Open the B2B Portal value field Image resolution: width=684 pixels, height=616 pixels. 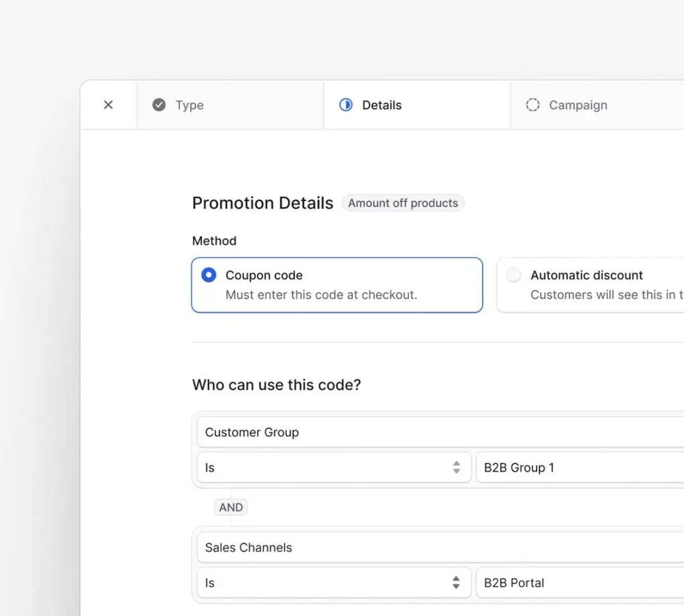[x=580, y=582]
